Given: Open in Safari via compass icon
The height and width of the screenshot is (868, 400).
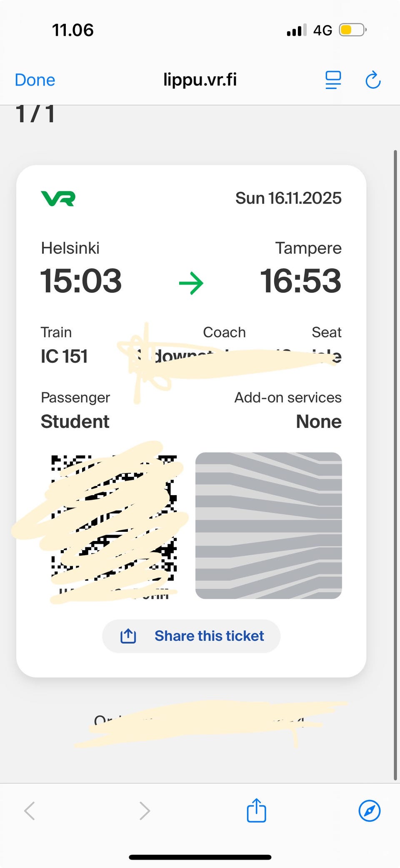Looking at the screenshot, I should 369,810.
